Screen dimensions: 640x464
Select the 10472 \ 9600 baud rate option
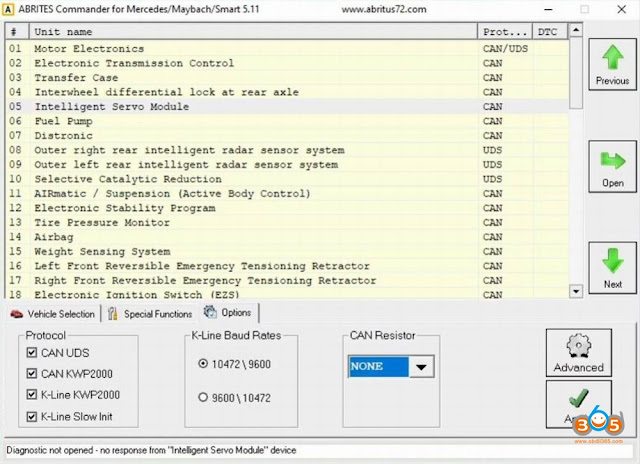pos(203,363)
